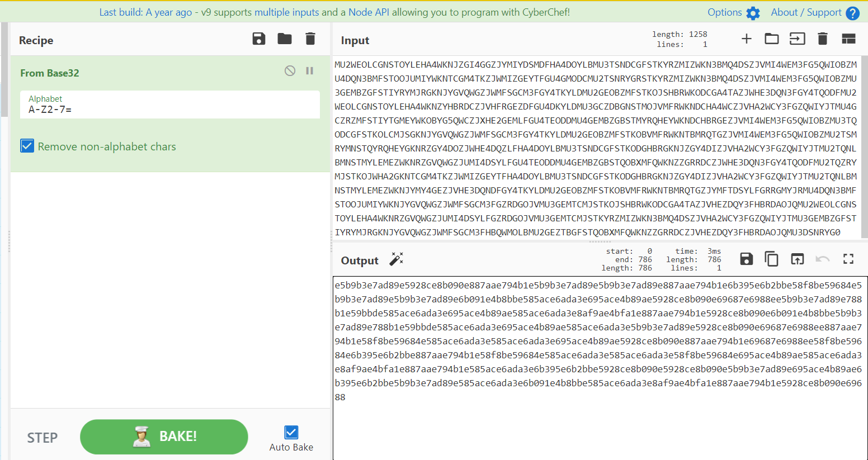Undo the output-to-input switch
The width and height of the screenshot is (868, 460).
point(823,259)
